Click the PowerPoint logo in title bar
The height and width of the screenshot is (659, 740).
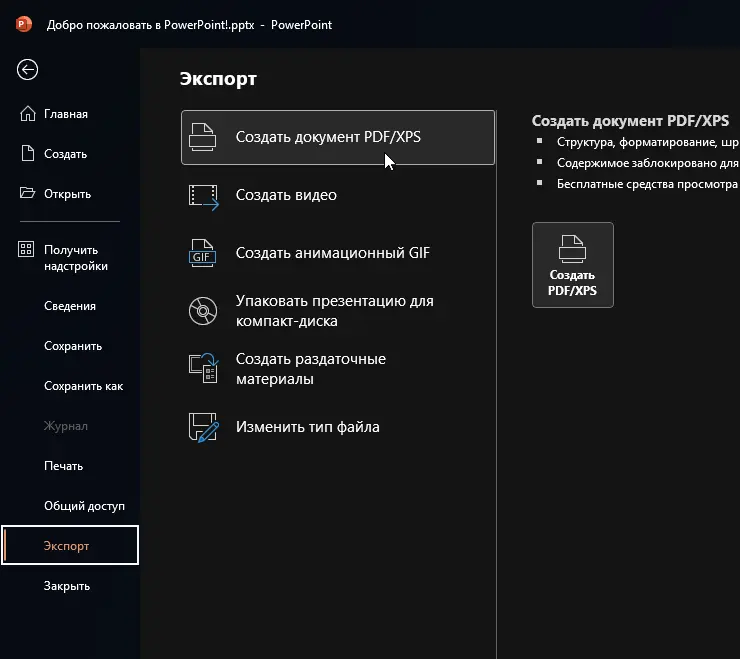tap(24, 24)
